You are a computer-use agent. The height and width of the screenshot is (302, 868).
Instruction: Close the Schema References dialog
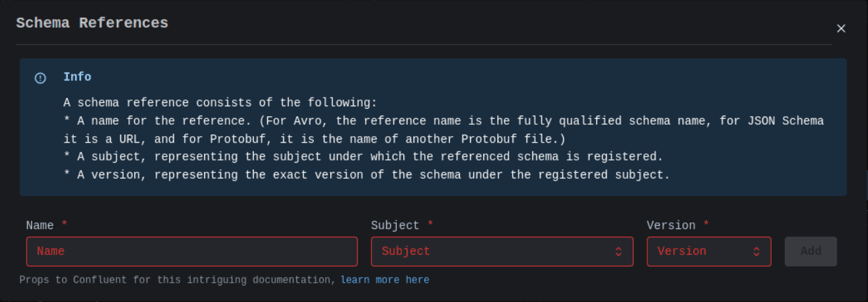pyautogui.click(x=841, y=29)
